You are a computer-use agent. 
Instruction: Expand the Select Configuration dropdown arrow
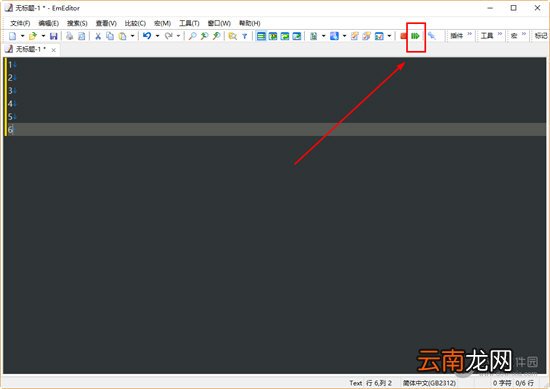(323, 36)
